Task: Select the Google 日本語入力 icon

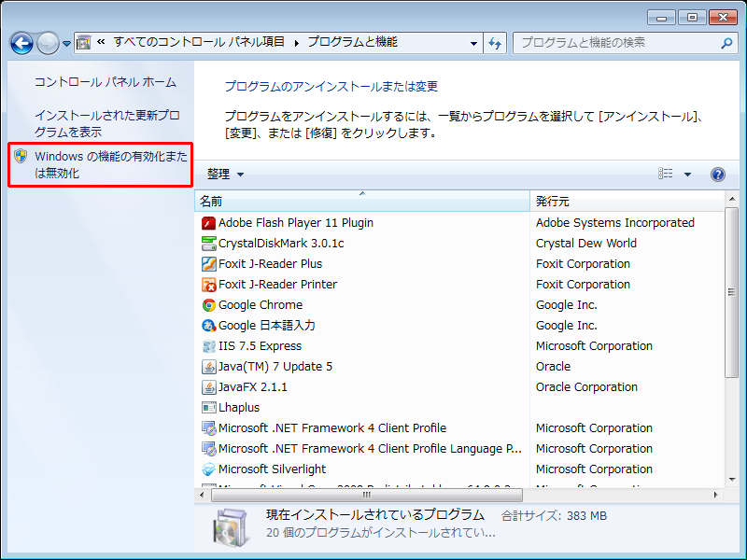Action: click(x=208, y=325)
